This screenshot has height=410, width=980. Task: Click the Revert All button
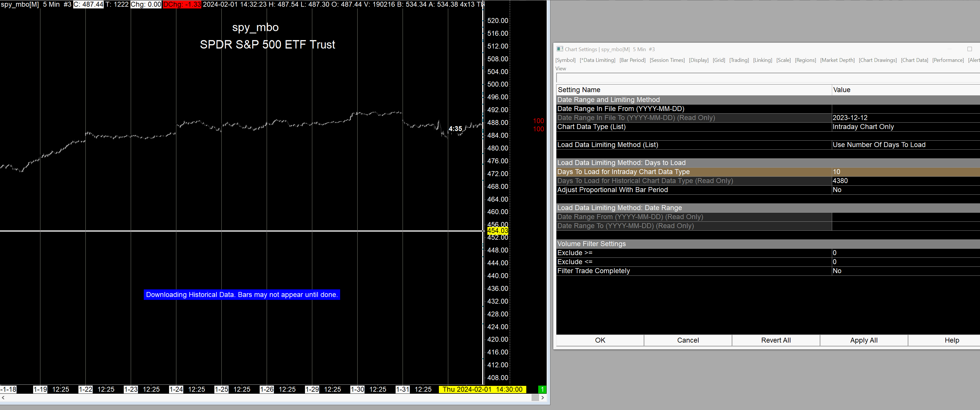tap(776, 340)
